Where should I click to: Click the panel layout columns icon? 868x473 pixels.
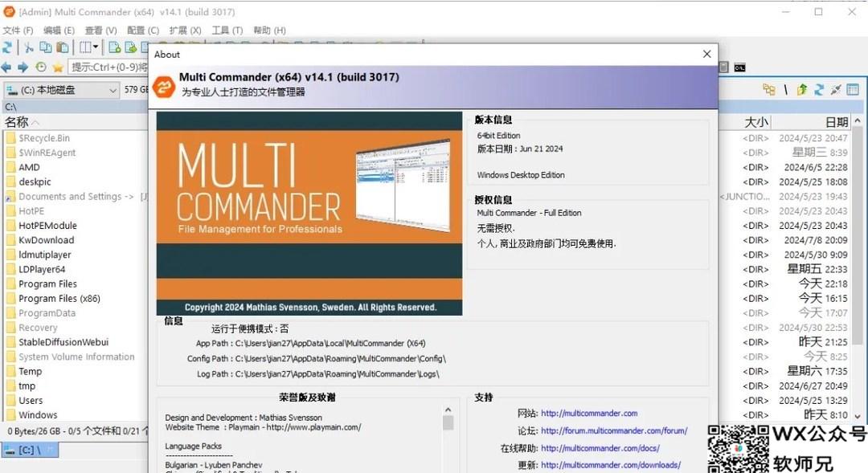tap(85, 47)
